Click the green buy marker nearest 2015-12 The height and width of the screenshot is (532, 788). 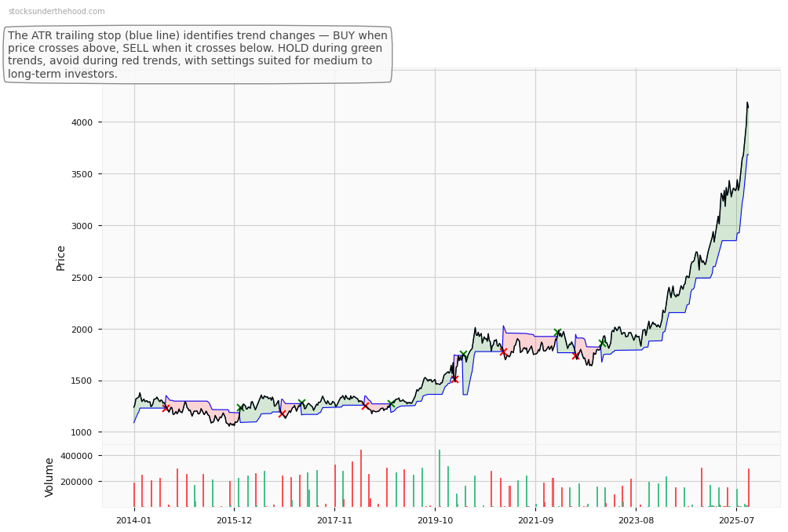[x=240, y=408]
